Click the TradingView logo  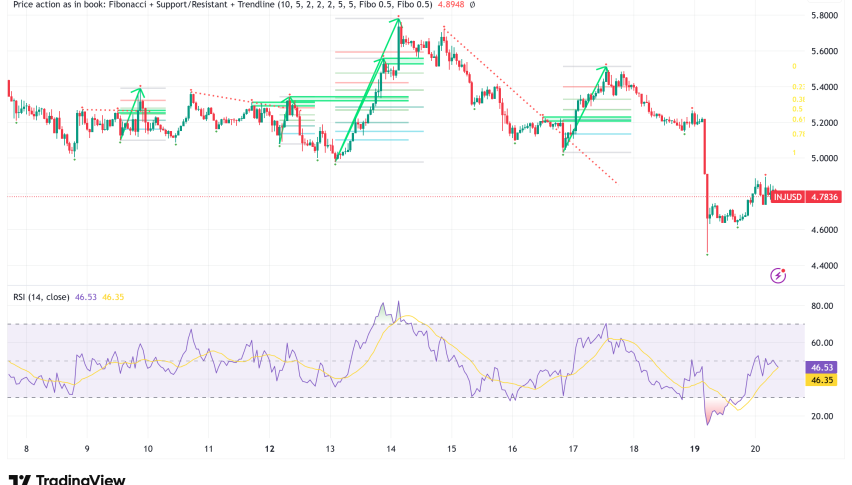66,480
